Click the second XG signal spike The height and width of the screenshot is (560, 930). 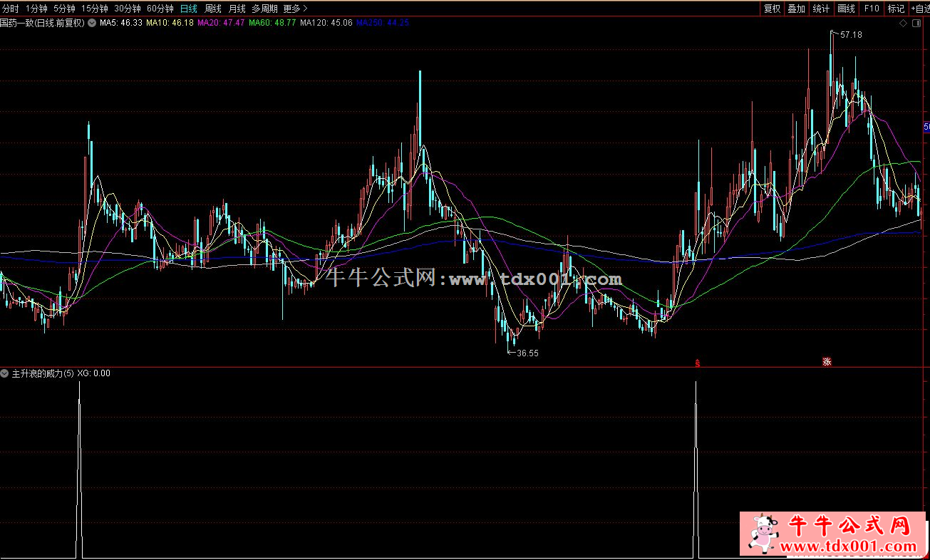[x=696, y=469]
